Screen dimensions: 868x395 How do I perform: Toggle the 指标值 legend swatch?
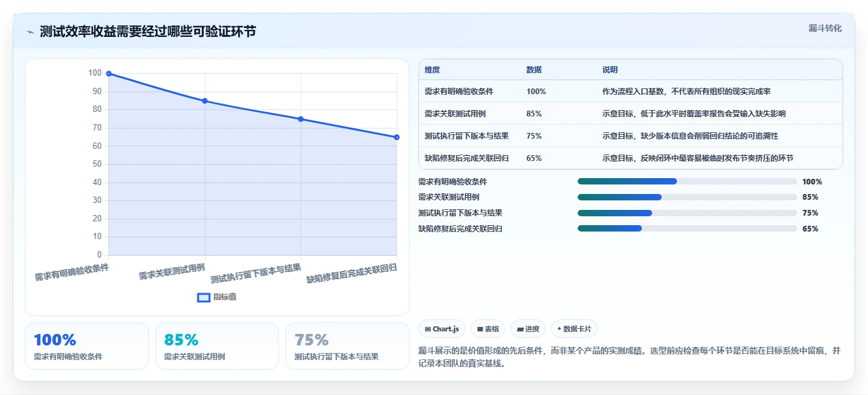point(204,297)
